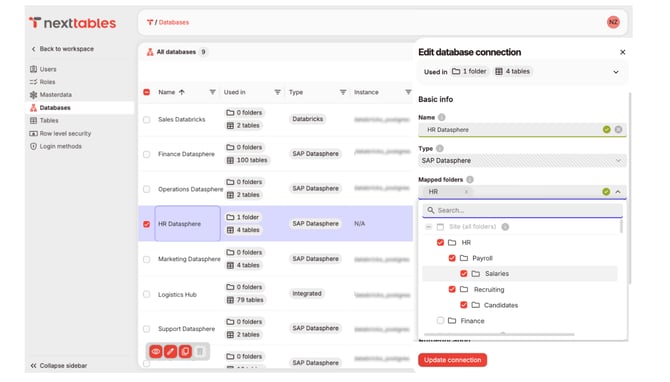Click Name field info icon
Viewport: 670px width, 382px height.
[x=441, y=117]
